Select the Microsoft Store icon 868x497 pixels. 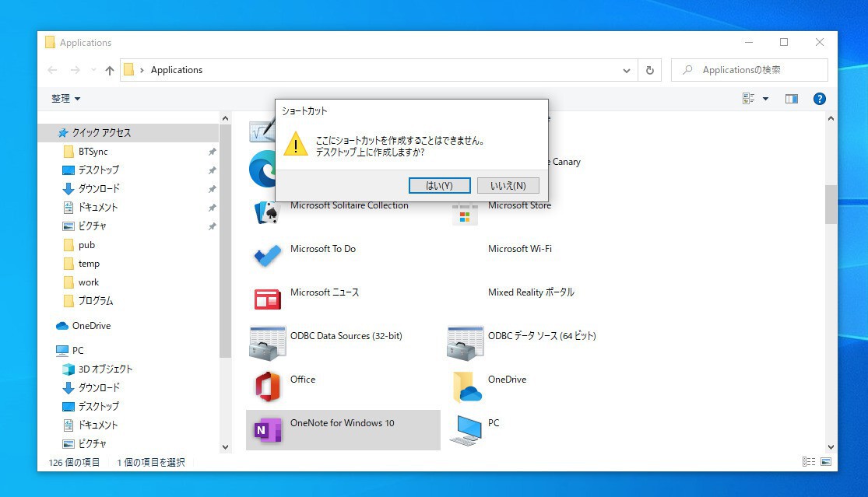click(x=465, y=214)
